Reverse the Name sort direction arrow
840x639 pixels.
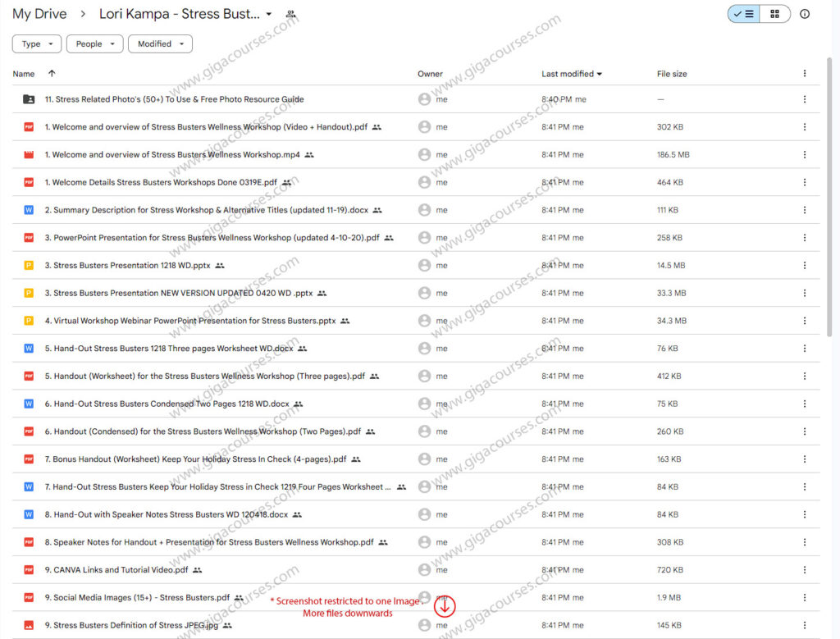coord(52,74)
